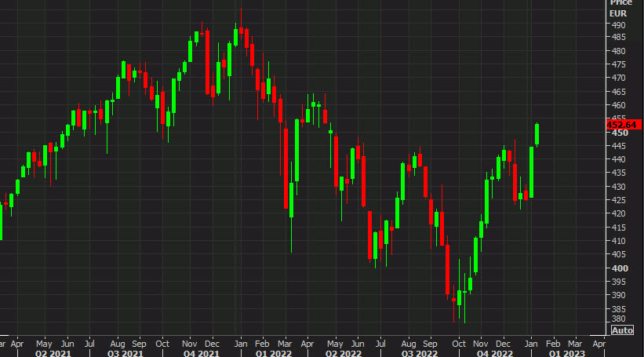Click the bold 400 price axis label
The width and height of the screenshot is (644, 357).
(620, 268)
